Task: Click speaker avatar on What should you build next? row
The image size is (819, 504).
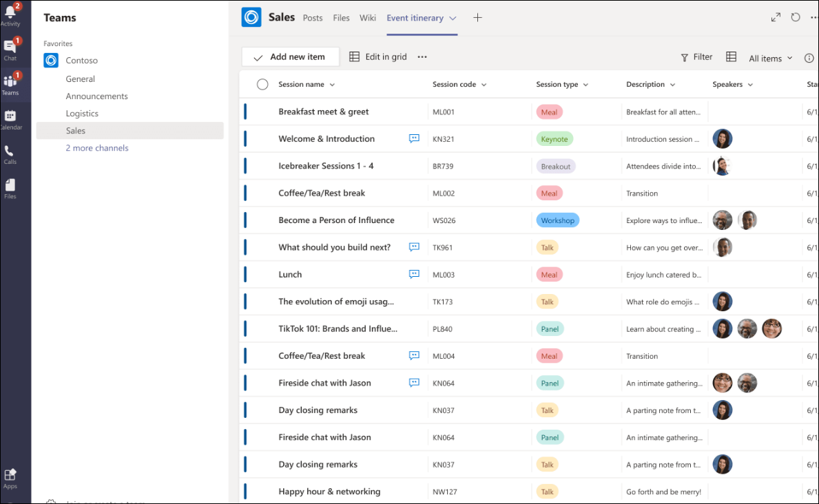Action: (723, 248)
